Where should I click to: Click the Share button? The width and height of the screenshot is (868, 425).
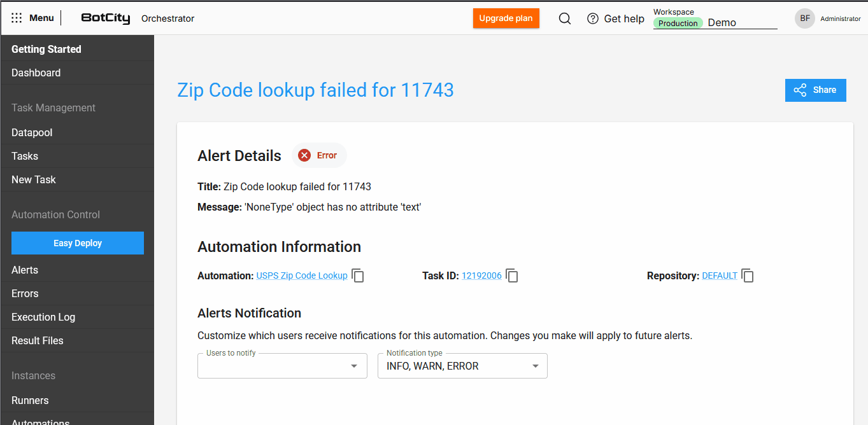(815, 90)
